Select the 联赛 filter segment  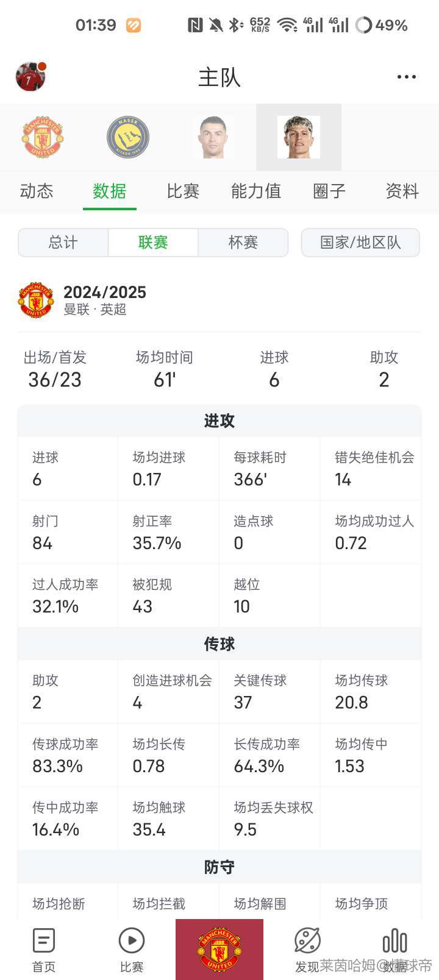tap(153, 243)
